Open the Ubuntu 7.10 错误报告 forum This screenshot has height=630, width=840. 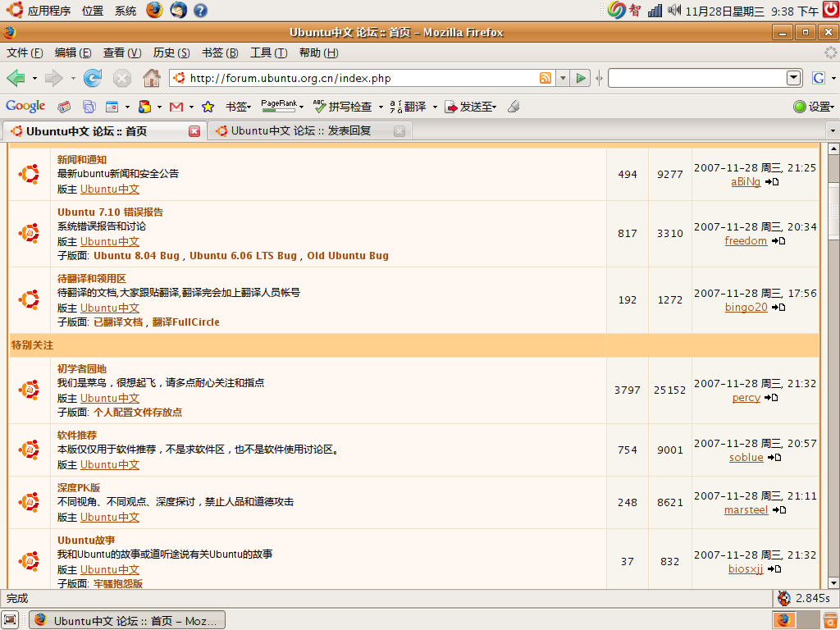(x=111, y=212)
